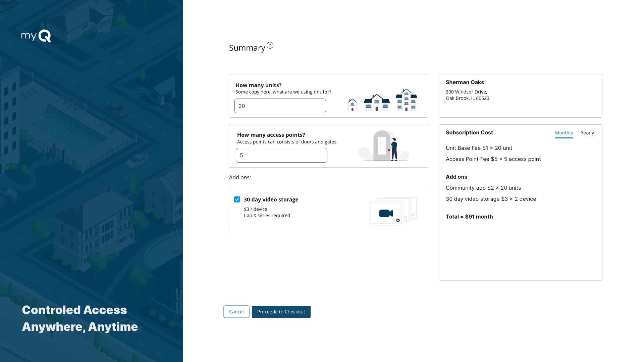This screenshot has height=362, width=644.
Task: Open the Summary help question mark icon
Action: point(270,45)
